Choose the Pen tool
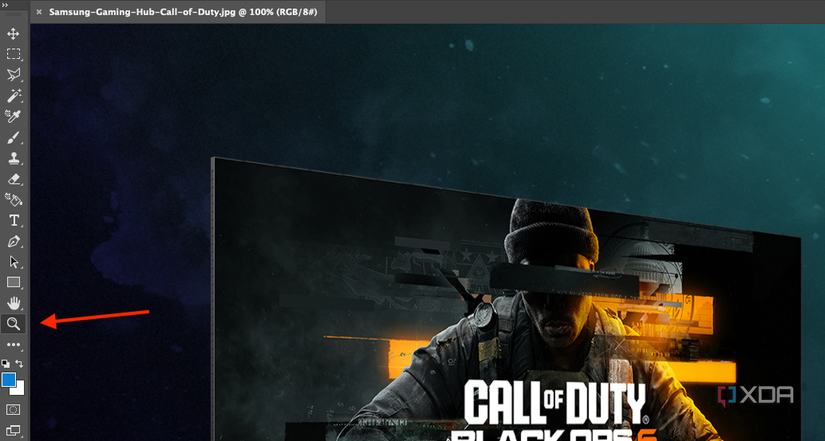The image size is (825, 441). tap(13, 241)
